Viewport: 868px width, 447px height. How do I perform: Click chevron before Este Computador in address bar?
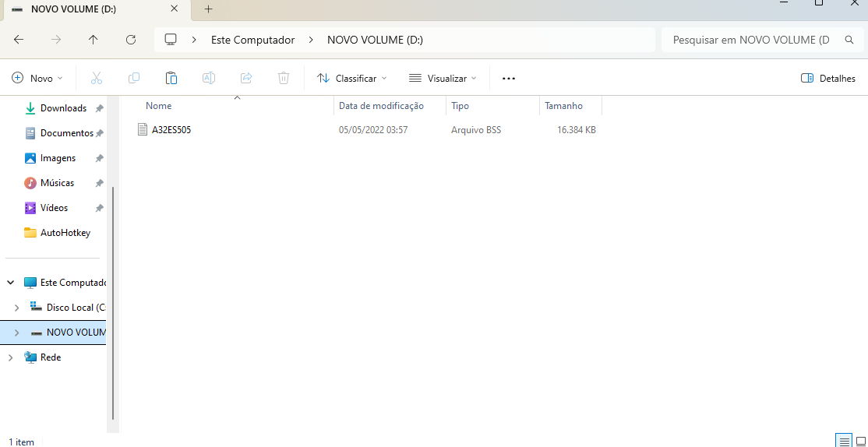click(x=194, y=40)
